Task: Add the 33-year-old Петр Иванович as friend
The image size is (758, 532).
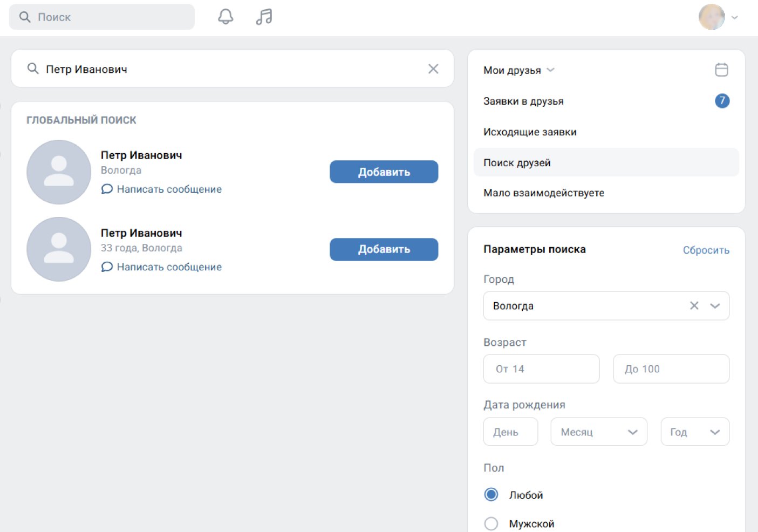Action: (384, 249)
